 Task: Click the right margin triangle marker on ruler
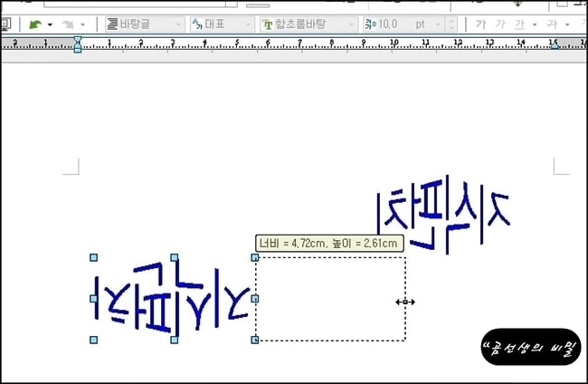555,44
